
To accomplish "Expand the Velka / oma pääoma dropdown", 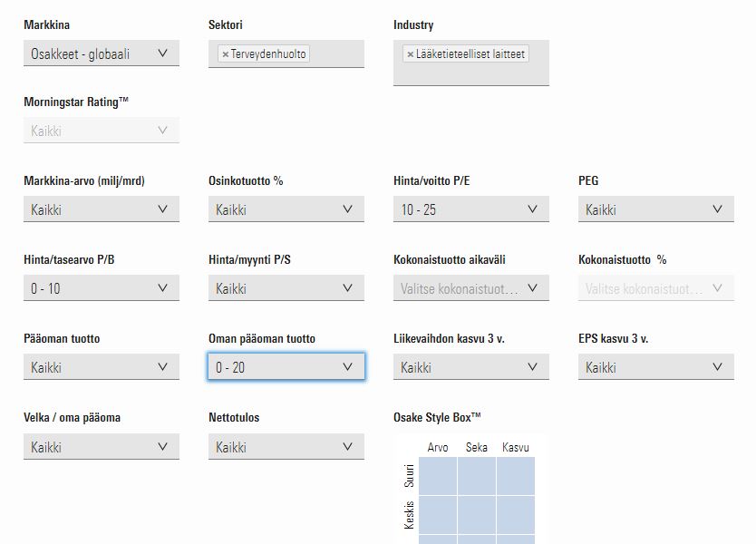I will pyautogui.click(x=102, y=447).
